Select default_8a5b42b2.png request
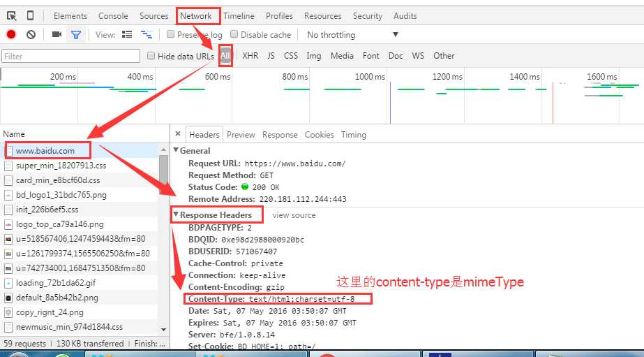 click(79, 298)
